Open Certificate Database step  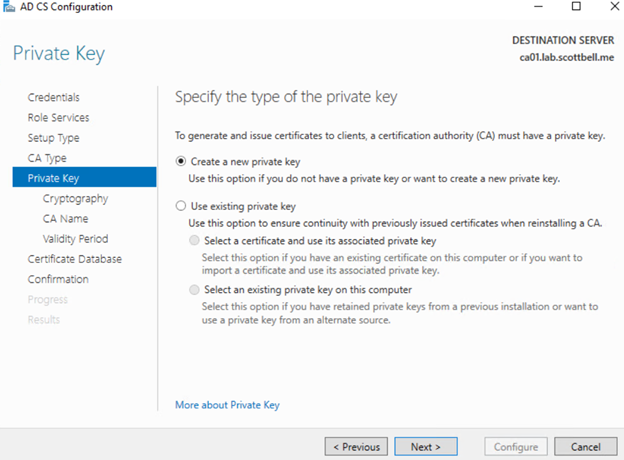pos(75,259)
